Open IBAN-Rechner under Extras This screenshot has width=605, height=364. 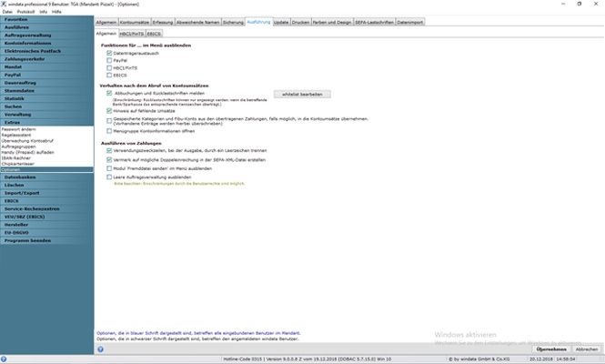tap(15, 157)
